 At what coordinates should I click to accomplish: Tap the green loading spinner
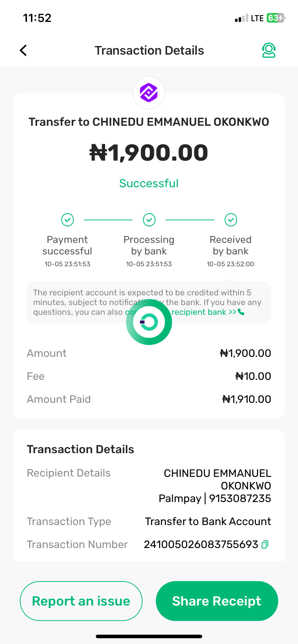[149, 322]
